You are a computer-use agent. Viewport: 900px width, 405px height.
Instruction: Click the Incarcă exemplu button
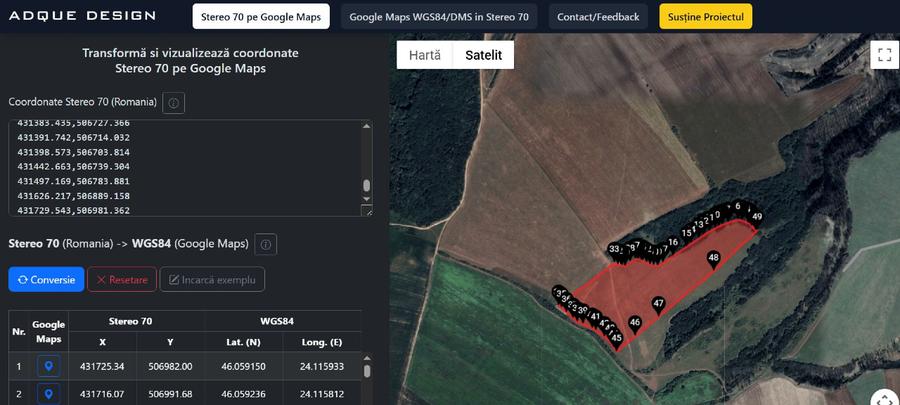(x=212, y=279)
